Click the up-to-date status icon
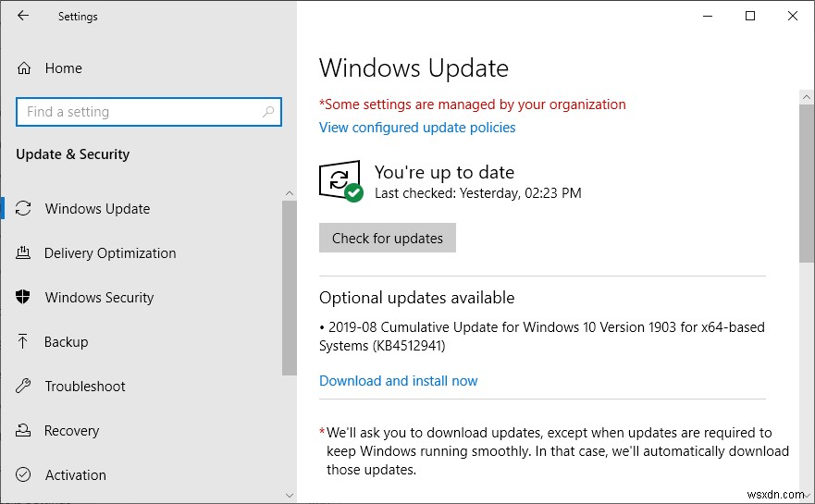Image resolution: width=815 pixels, height=504 pixels. coord(340,180)
